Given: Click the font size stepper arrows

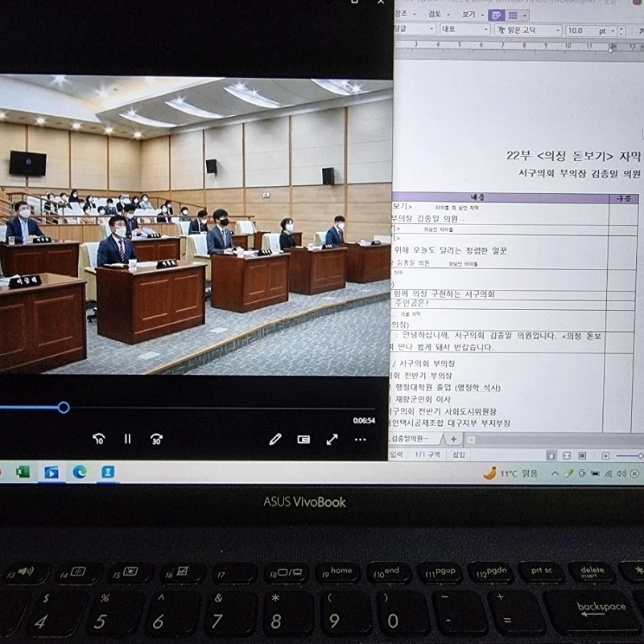Looking at the screenshot, I should coord(621,31).
